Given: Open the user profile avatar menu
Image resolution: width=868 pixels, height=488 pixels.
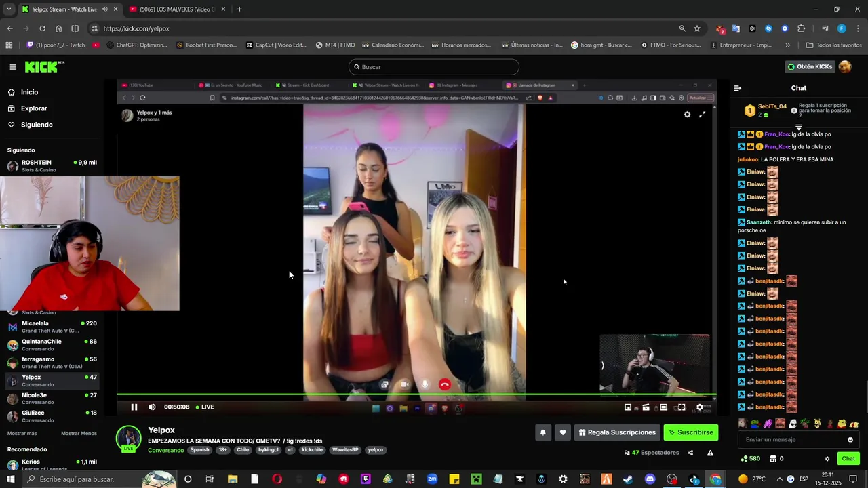Looking at the screenshot, I should (845, 66).
